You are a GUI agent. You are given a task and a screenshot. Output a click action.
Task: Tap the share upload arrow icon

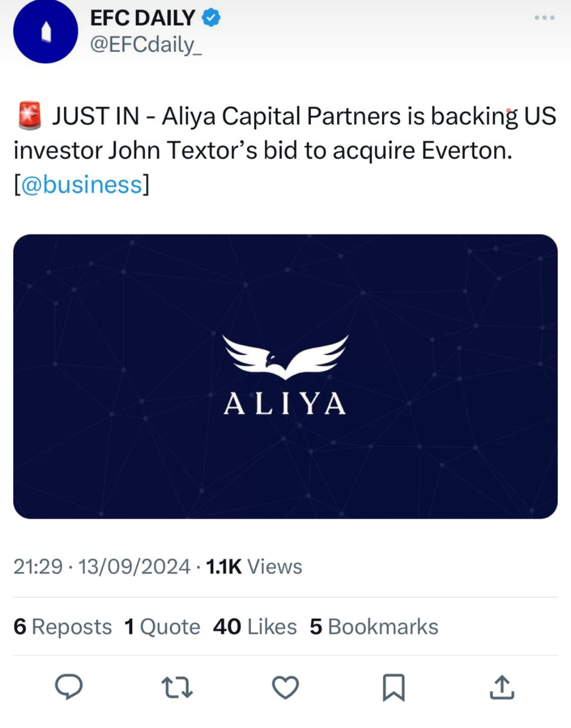tap(502, 687)
